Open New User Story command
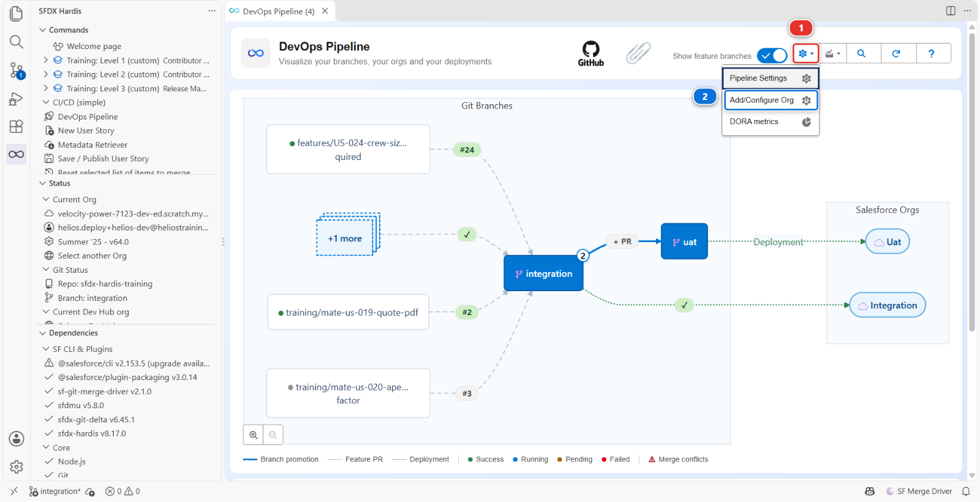 (86, 131)
